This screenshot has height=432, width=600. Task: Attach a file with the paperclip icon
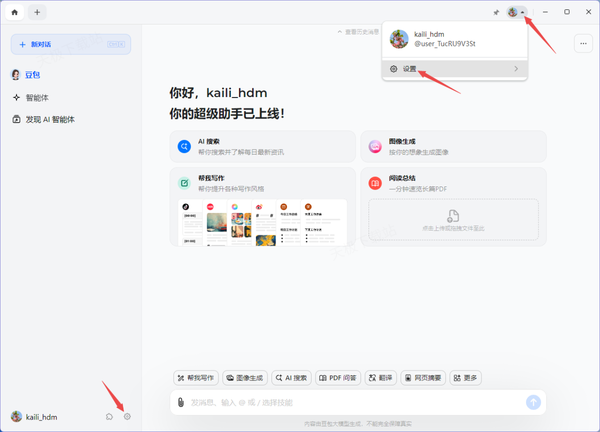[181, 403]
